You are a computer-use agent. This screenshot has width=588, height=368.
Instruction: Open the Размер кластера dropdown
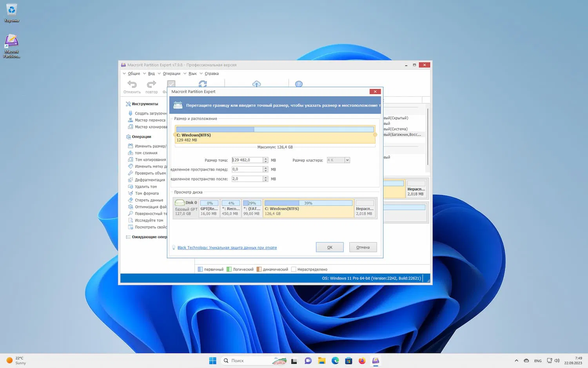pyautogui.click(x=347, y=160)
